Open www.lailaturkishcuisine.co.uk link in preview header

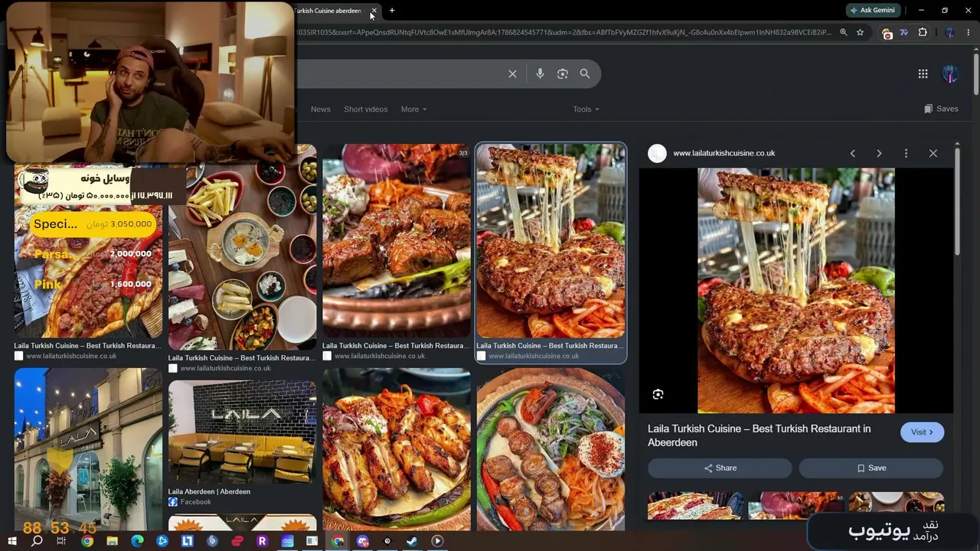coord(724,153)
